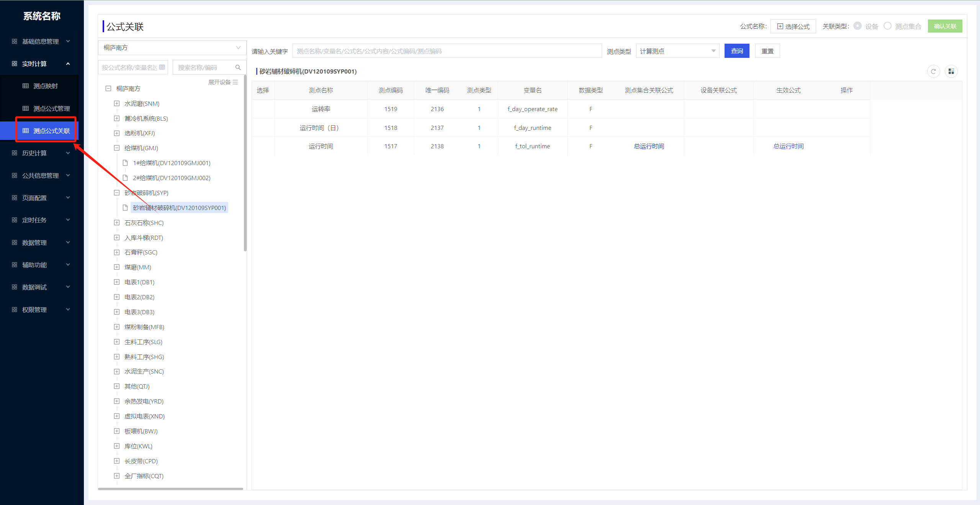Open the 桐庐南方 plant dropdown
Viewport: 980px width, 505px height.
[x=172, y=48]
